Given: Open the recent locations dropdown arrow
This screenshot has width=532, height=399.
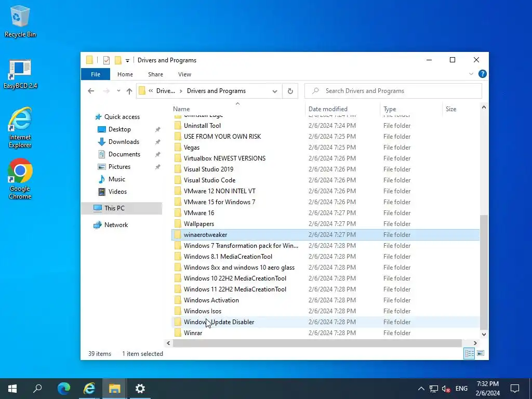Looking at the screenshot, I should [118, 91].
